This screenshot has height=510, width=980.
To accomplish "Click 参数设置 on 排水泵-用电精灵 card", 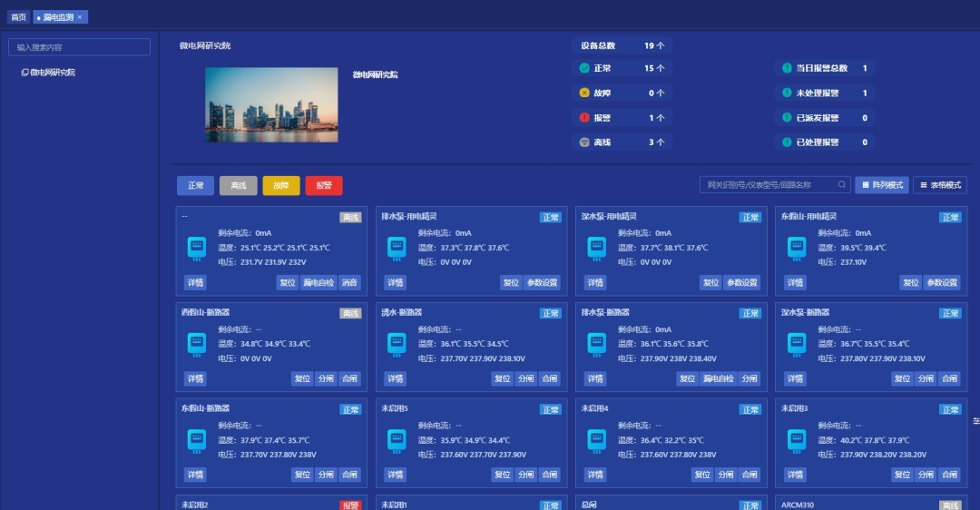I will point(542,282).
